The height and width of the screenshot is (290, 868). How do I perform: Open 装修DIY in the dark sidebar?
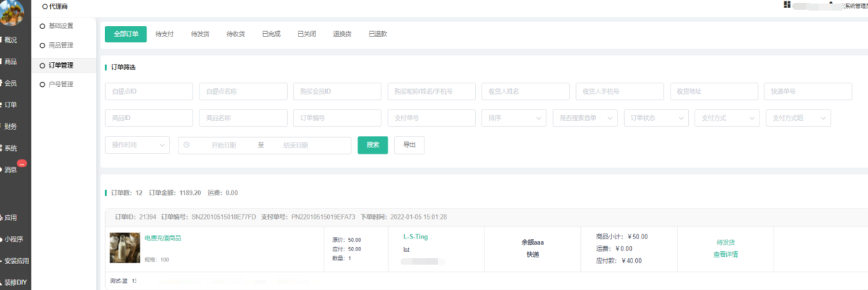(15, 283)
